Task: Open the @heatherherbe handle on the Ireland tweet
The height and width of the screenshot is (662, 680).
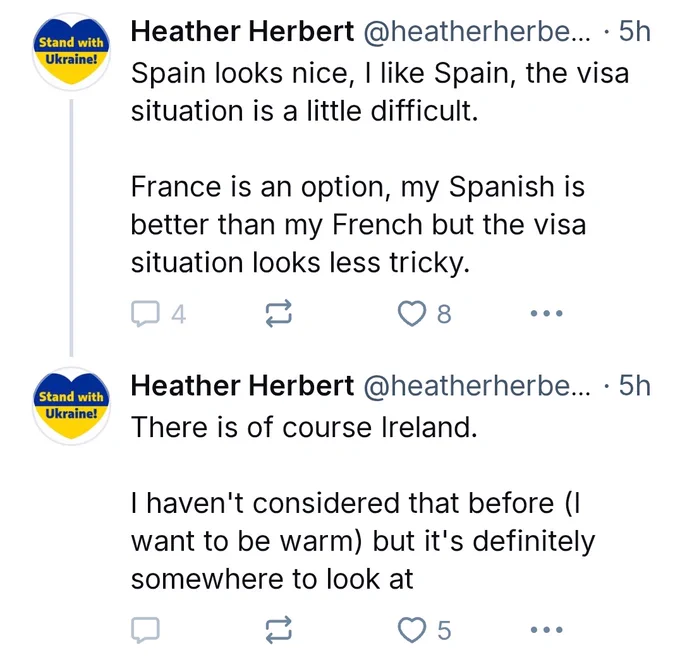Action: pyautogui.click(x=477, y=386)
